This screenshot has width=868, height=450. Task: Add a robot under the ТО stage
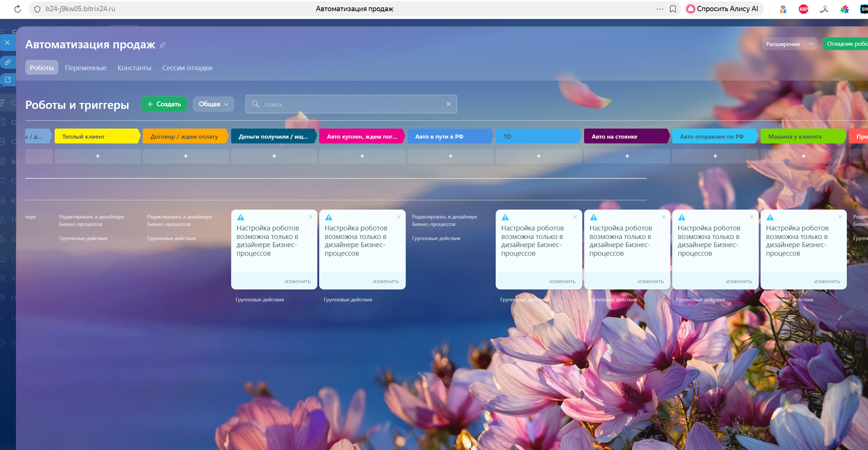538,156
